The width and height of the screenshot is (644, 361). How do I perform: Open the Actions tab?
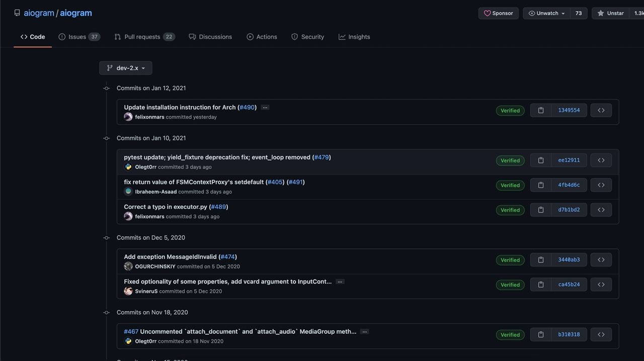pos(262,37)
